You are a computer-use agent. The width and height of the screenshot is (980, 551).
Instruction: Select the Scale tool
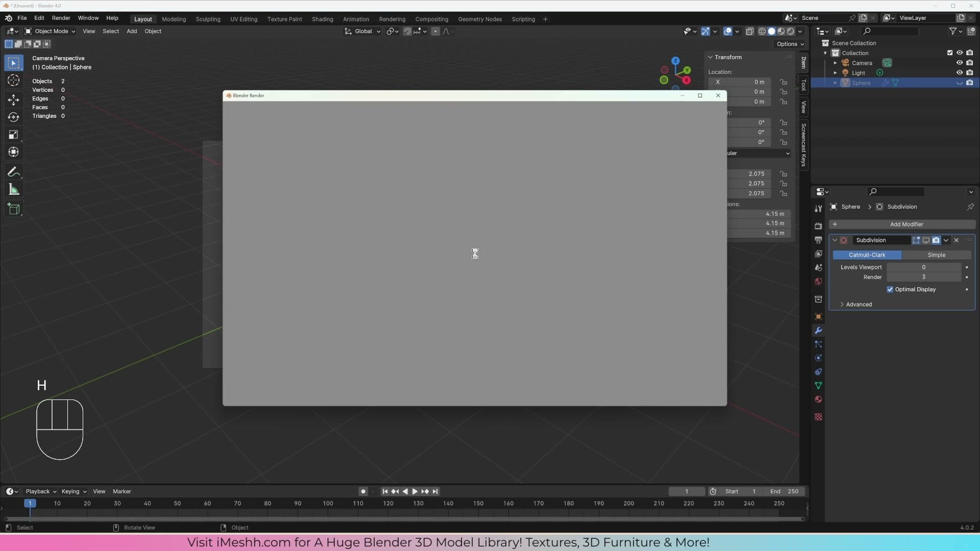pos(14,135)
